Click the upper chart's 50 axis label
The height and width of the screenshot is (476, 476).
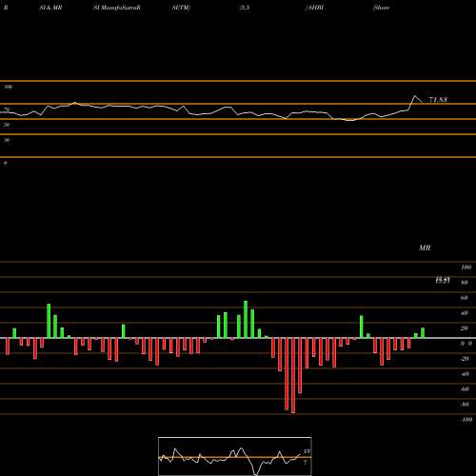(x=7, y=125)
